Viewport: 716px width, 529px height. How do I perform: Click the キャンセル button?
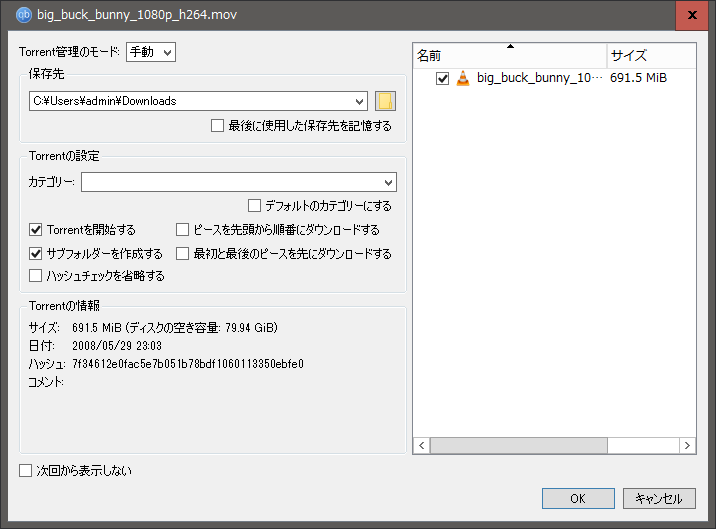659,498
